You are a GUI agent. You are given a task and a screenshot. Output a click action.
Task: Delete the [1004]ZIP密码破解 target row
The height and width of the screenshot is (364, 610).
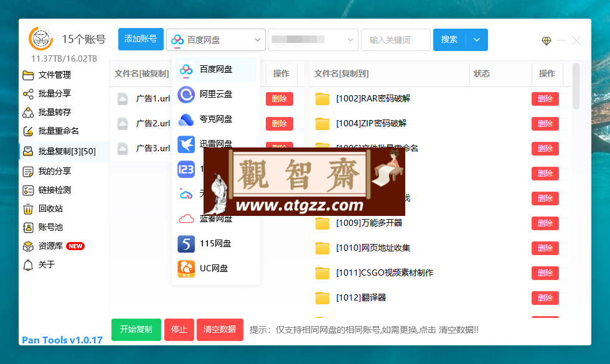[545, 124]
